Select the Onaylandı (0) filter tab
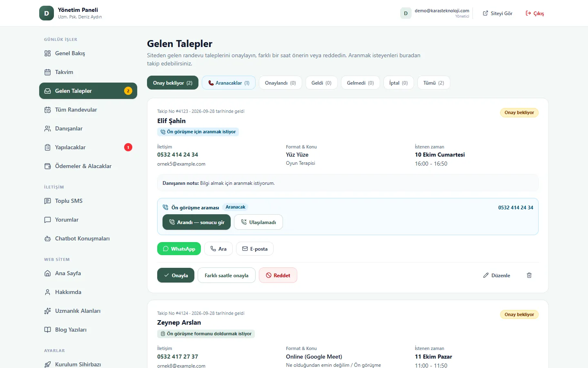The width and height of the screenshot is (588, 368). click(281, 83)
